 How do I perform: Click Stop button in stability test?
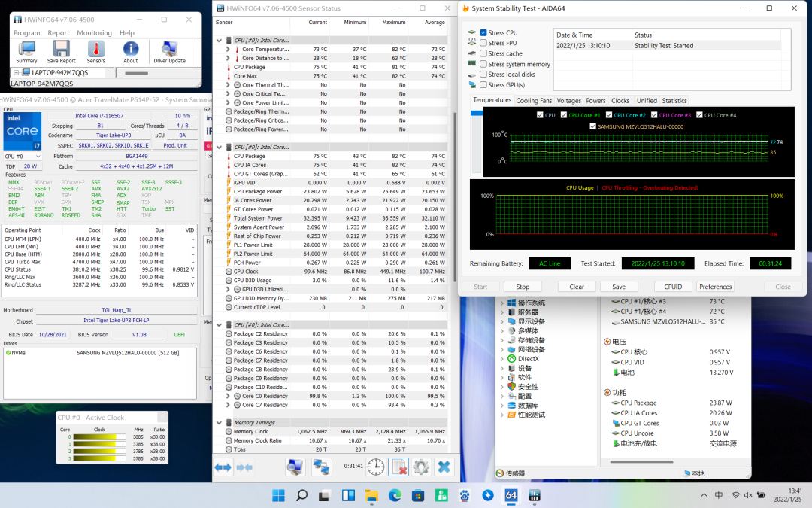523,287
